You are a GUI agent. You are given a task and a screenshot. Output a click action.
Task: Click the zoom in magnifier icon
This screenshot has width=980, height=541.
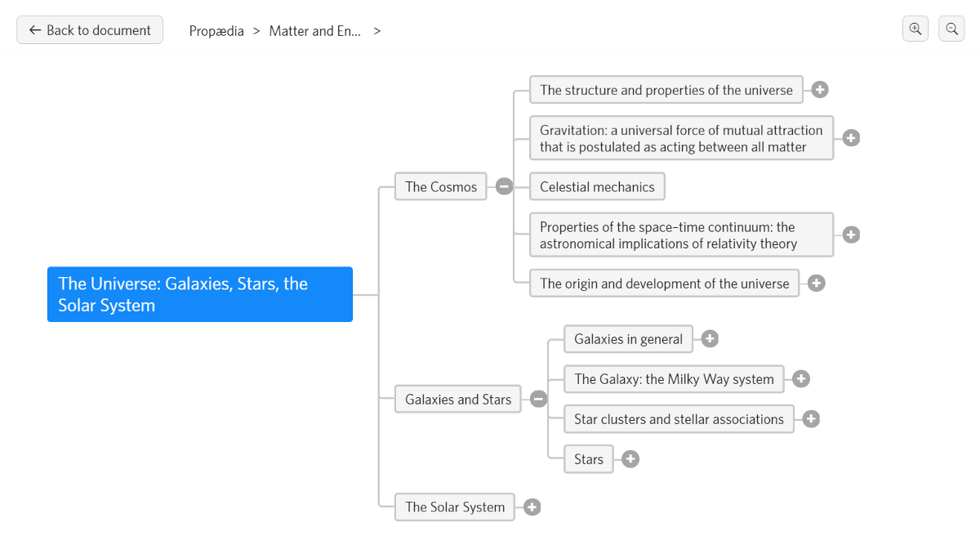(x=915, y=29)
